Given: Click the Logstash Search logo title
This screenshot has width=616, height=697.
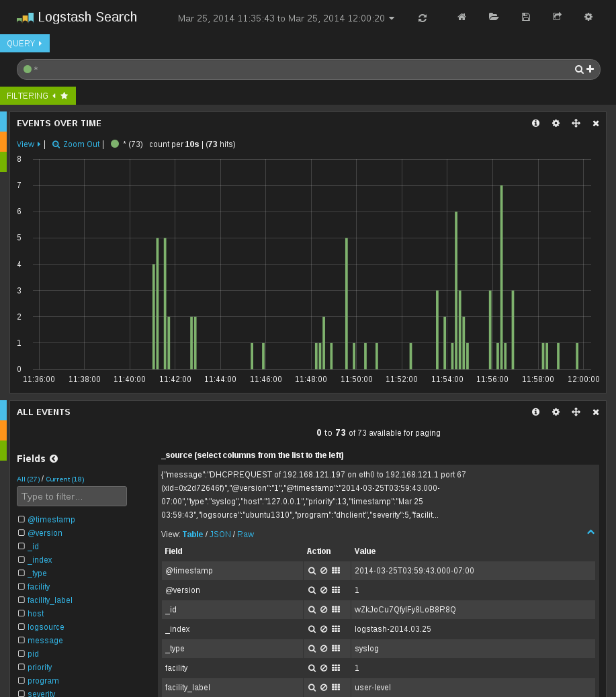Looking at the screenshot, I should (x=77, y=17).
